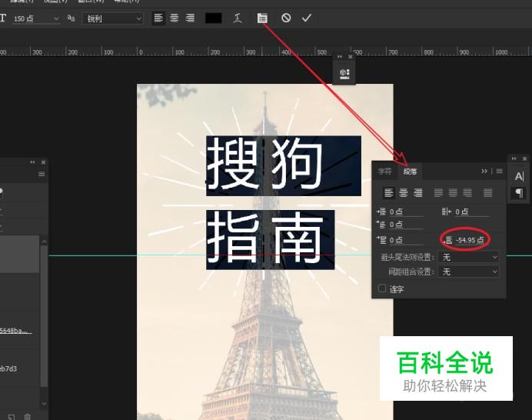The height and width of the screenshot is (420, 532).
Task: Toggle the Character and Paragraph panels icon
Action: tap(262, 18)
